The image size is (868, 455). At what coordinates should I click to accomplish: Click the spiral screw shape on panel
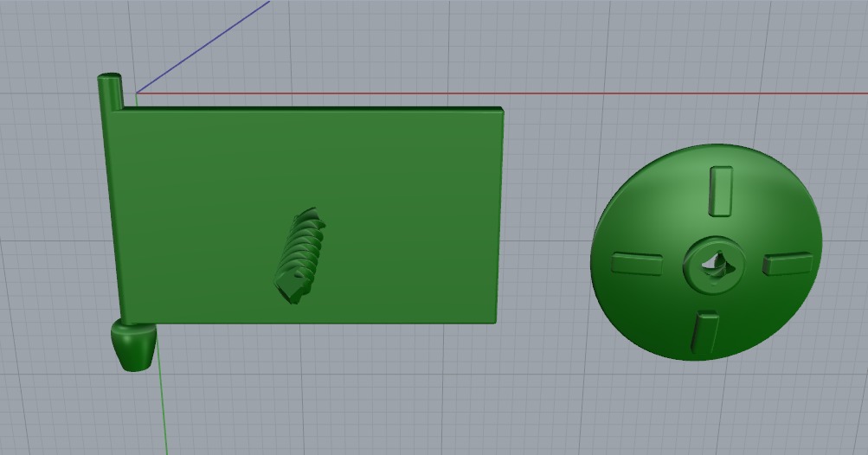point(299,256)
